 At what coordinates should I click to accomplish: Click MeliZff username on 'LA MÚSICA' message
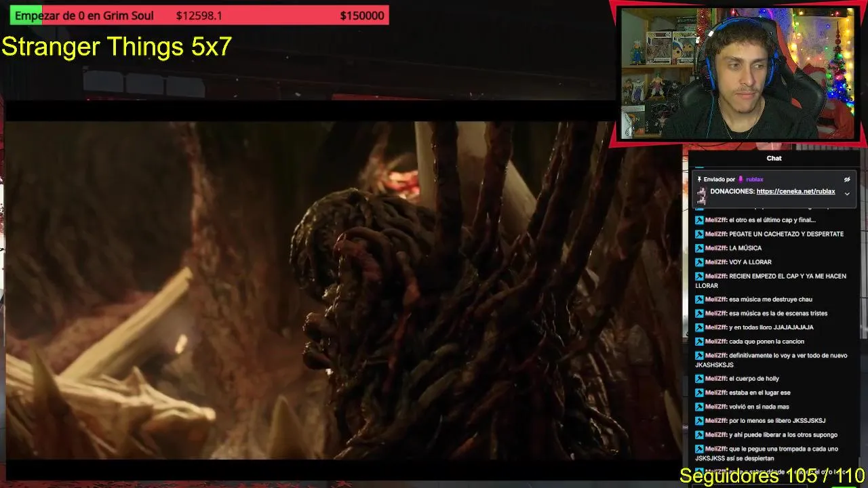(716, 248)
